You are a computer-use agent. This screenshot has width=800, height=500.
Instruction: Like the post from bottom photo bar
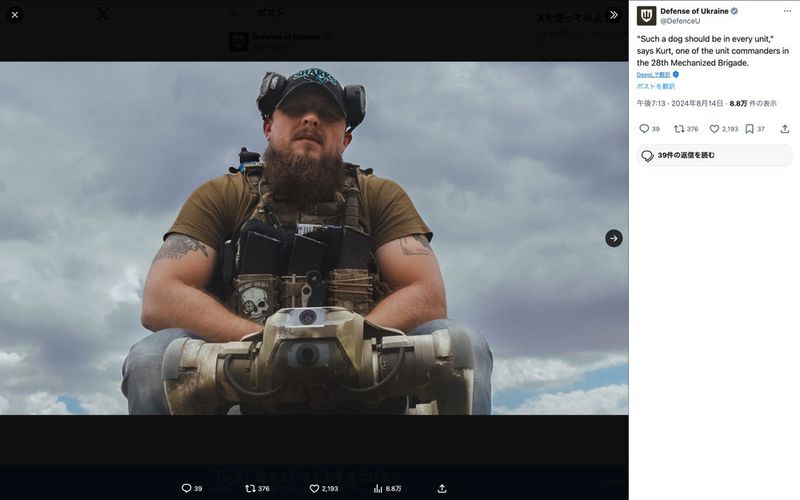(314, 488)
